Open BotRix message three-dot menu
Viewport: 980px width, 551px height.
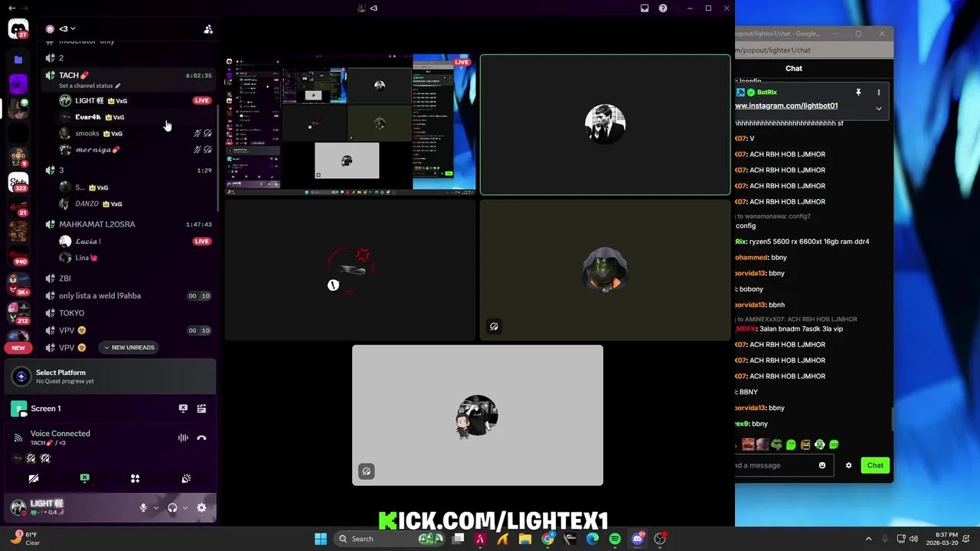coord(879,93)
